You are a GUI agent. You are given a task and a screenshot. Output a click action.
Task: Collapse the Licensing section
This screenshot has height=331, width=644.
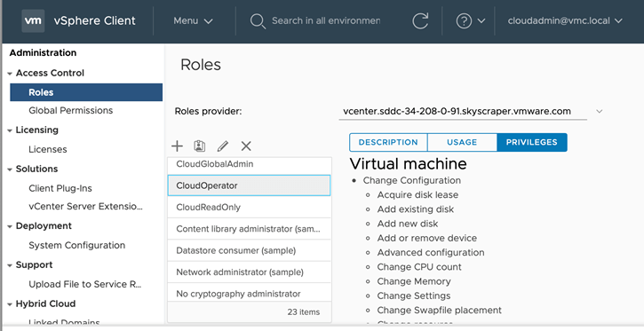[10, 130]
